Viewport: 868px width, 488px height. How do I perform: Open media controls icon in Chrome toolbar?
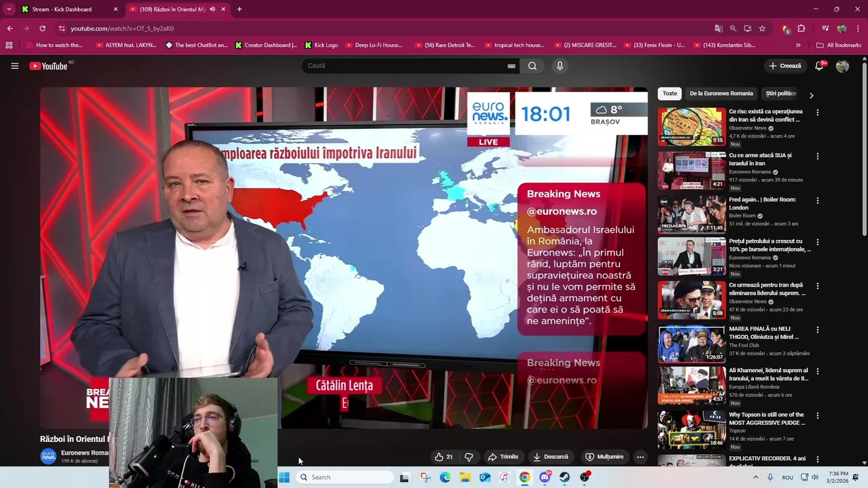(825, 28)
